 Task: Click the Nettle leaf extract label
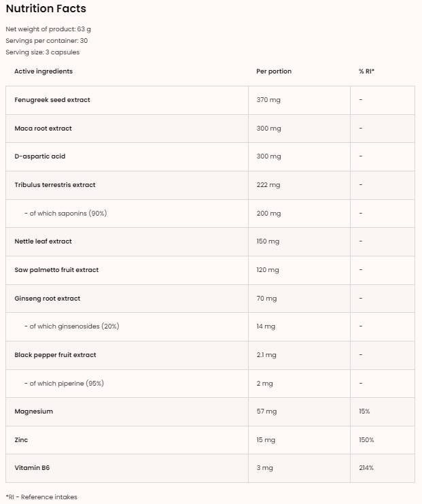[43, 241]
